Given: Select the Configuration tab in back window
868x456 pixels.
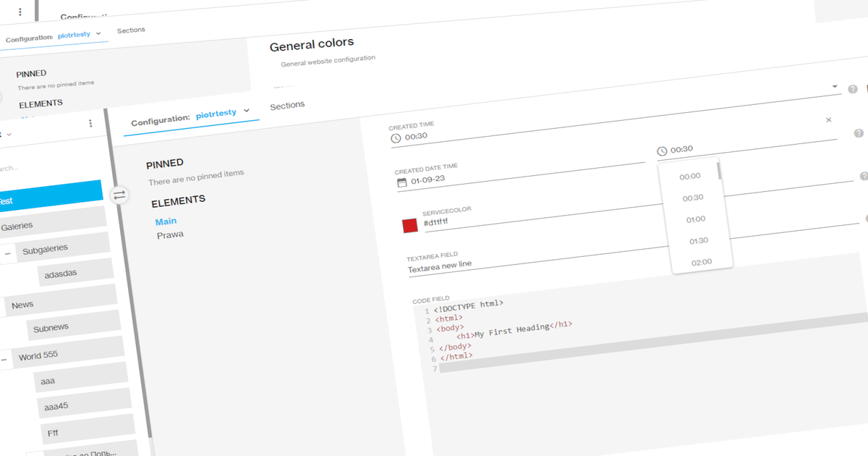Looking at the screenshot, I should coord(29,38).
